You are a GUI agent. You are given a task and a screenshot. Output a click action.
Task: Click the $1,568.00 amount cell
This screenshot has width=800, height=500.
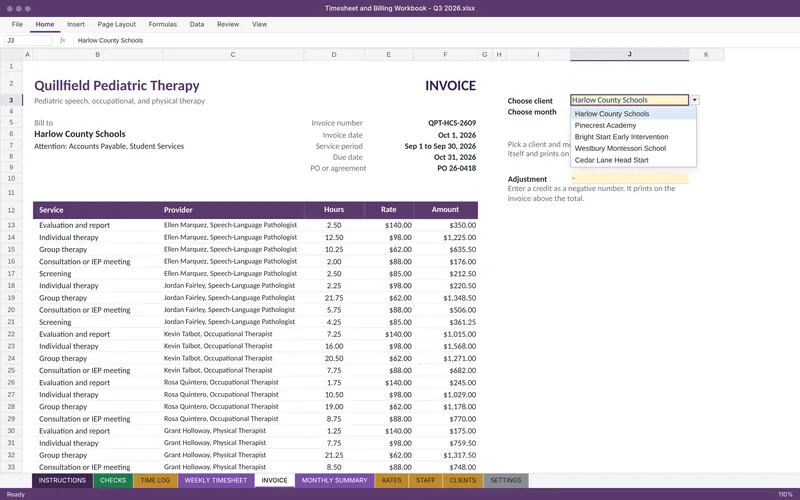pyautogui.click(x=445, y=346)
